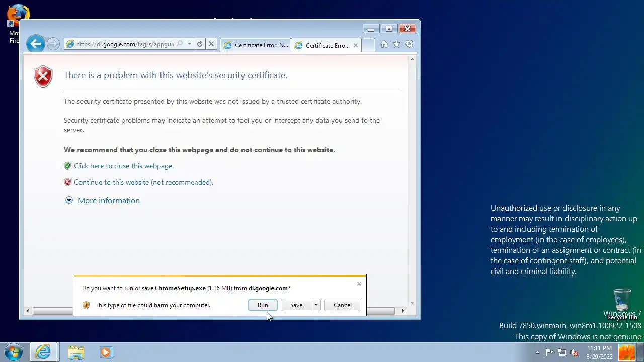Open the clock showing 11:11 PM
The image size is (644, 362).
tap(599, 352)
